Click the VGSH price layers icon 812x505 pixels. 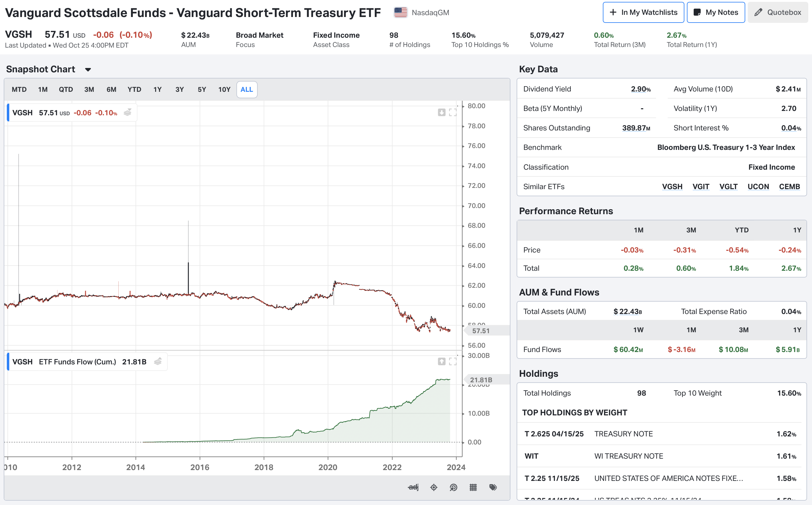(x=128, y=112)
